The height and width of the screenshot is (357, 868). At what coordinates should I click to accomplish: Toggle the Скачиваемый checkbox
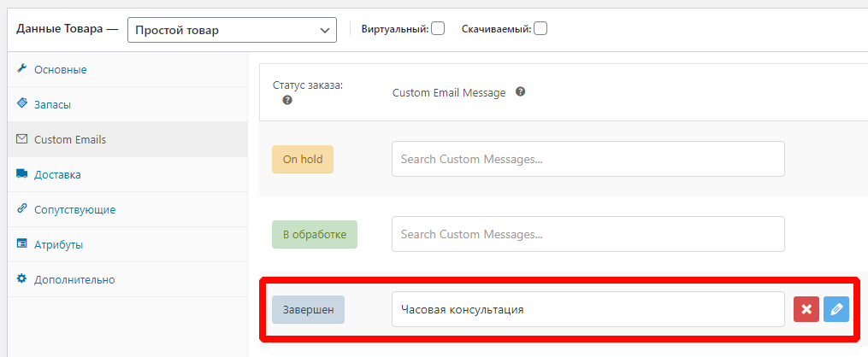click(540, 28)
